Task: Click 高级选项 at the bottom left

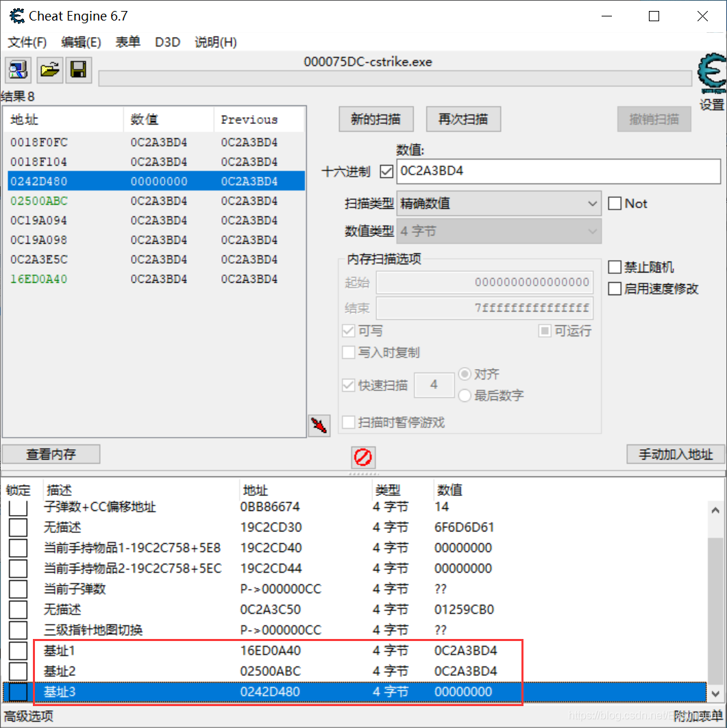Action: tap(29, 716)
